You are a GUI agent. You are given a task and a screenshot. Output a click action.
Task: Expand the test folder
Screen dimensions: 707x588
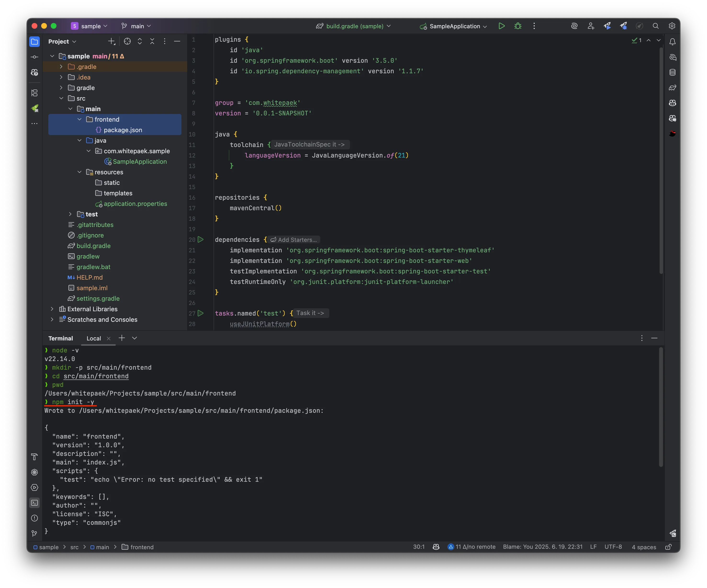tap(70, 214)
